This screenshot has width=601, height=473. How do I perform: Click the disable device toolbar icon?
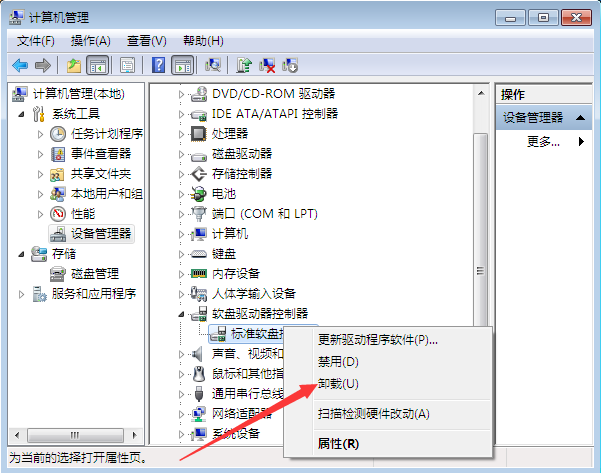290,65
